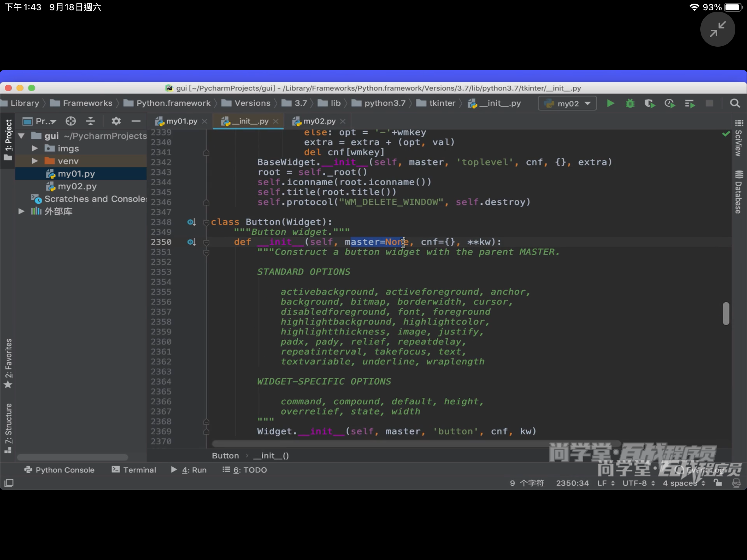Screen dimensions: 747x560
Task: Open the Structure tool window side tab
Action: tap(8, 428)
